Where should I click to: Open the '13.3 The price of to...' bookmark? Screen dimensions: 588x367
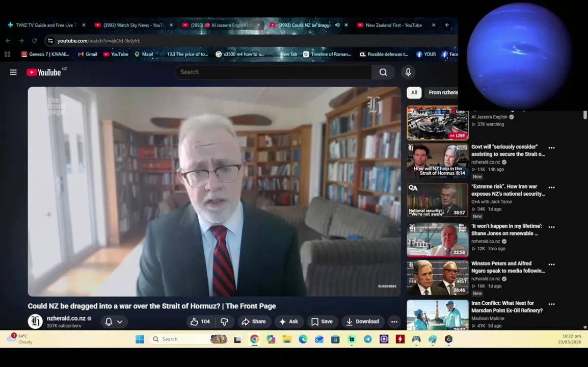click(184, 54)
